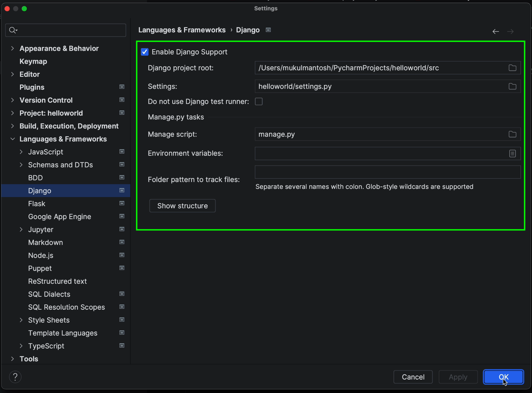This screenshot has height=393, width=532.
Task: Cancel the settings dialog
Action: [x=413, y=377]
